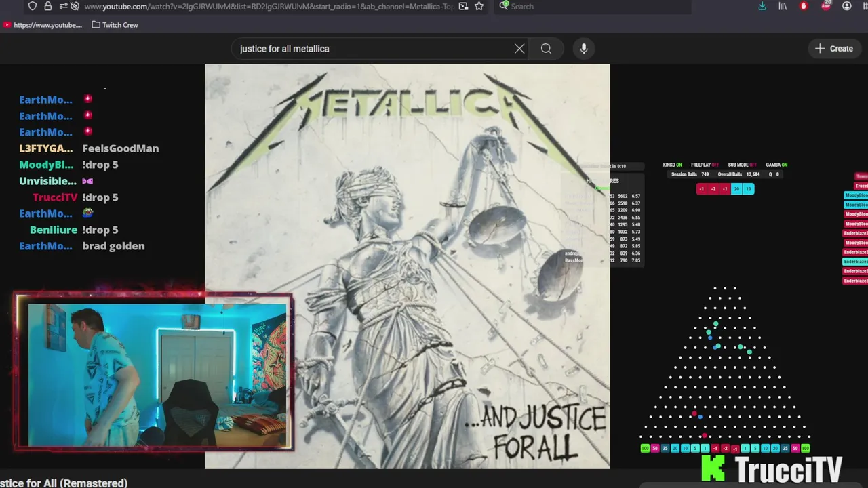This screenshot has width=868, height=488.
Task: Click the high score row 1295 5.40
Action: tap(625, 225)
